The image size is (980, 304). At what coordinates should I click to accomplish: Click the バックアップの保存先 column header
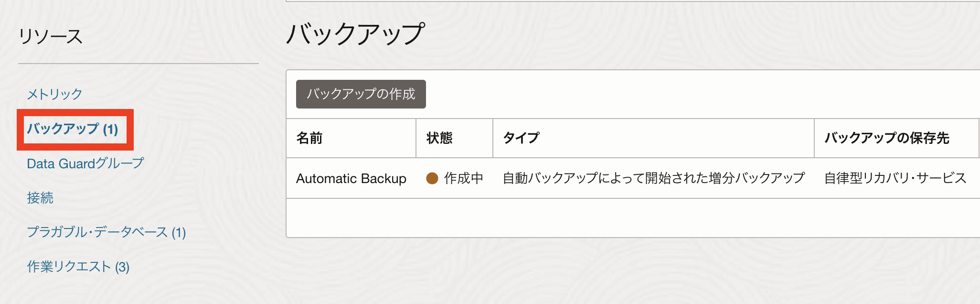(x=887, y=138)
